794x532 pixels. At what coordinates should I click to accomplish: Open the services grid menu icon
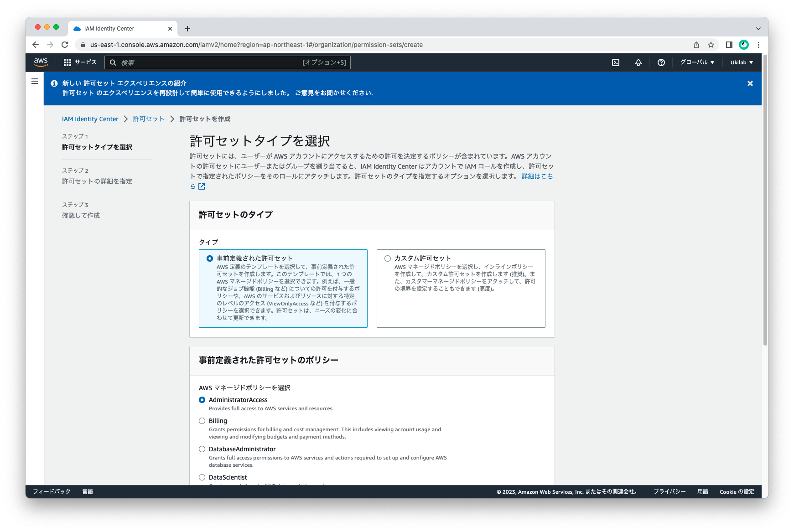pos(67,62)
